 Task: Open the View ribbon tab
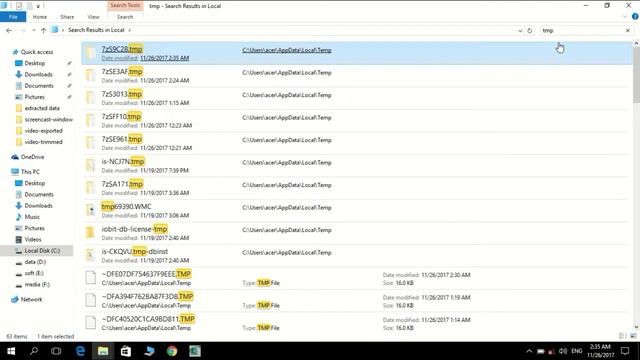pos(93,17)
